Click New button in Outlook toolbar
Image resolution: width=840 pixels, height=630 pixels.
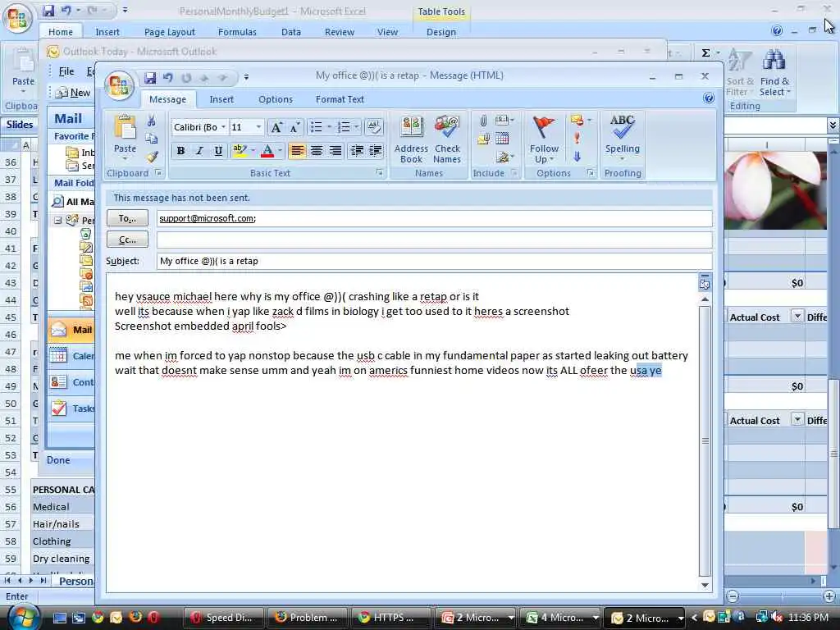73,93
